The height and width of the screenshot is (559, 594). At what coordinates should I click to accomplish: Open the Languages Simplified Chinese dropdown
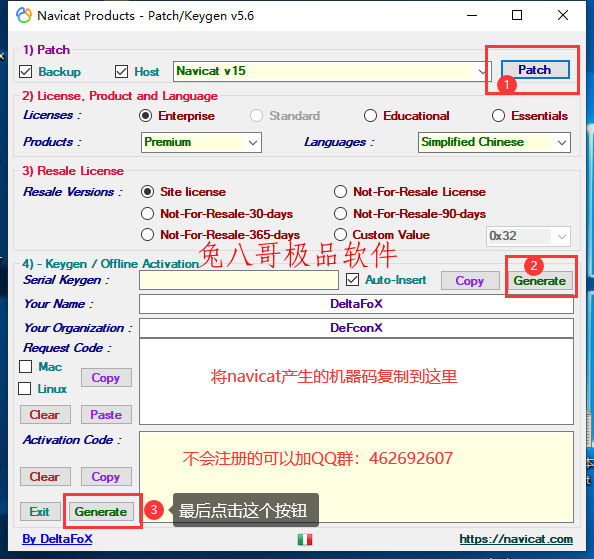(x=494, y=142)
